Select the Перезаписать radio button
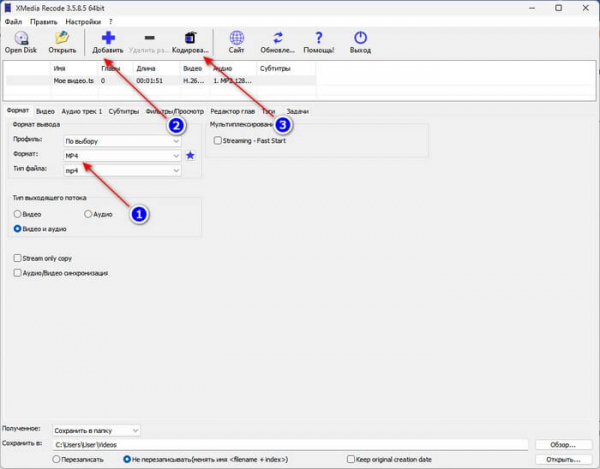Viewport: 600px width, 469px height. tap(56, 459)
